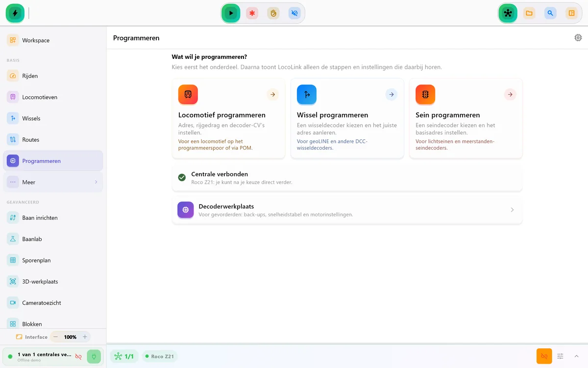Trigger the red emergency stop asterisk icon
The width and height of the screenshot is (588, 368).
(x=252, y=13)
